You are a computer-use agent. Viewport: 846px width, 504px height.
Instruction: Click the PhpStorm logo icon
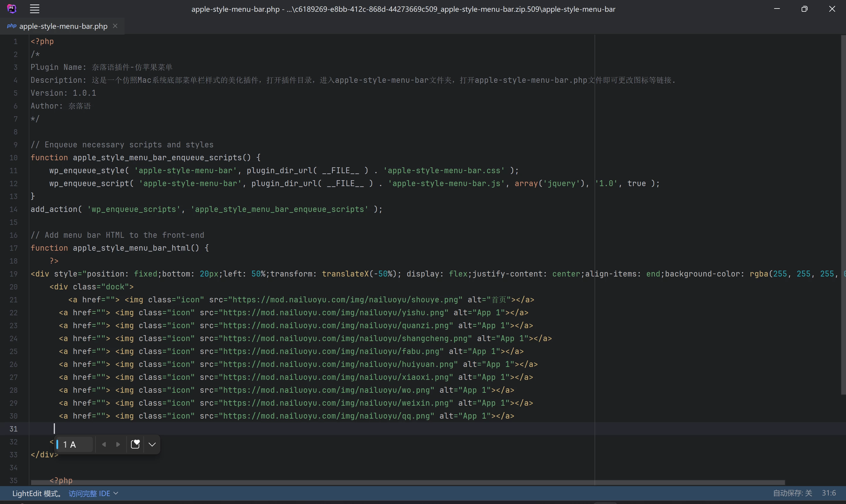pyautogui.click(x=11, y=9)
